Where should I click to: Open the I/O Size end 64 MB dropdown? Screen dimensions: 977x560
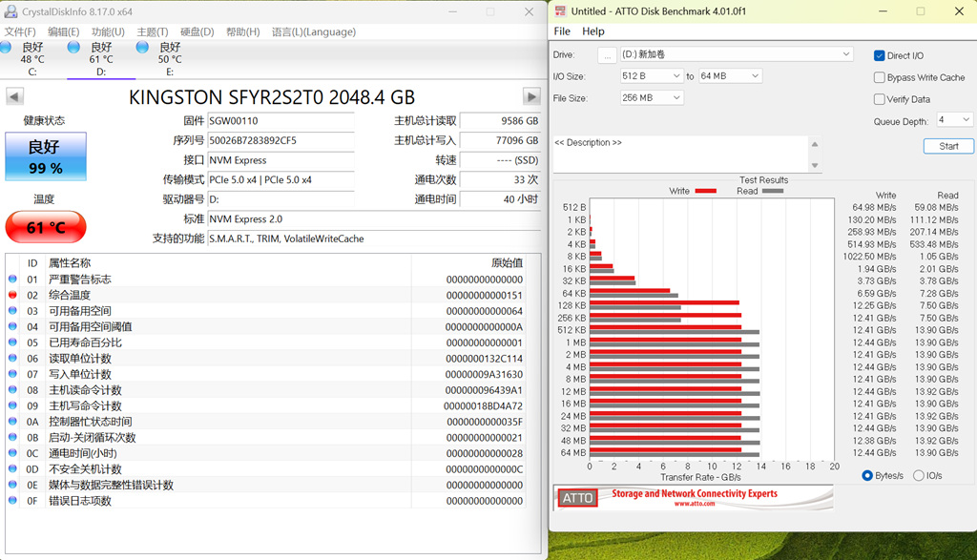[730, 76]
